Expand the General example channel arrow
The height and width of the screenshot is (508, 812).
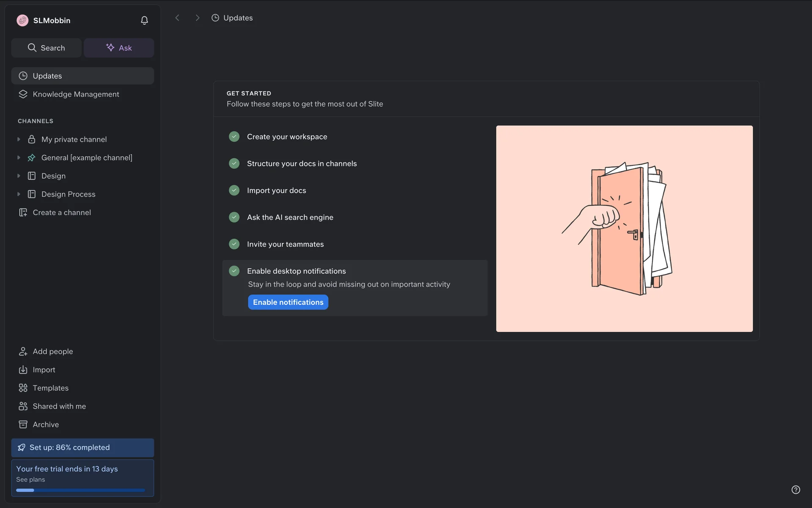point(19,157)
